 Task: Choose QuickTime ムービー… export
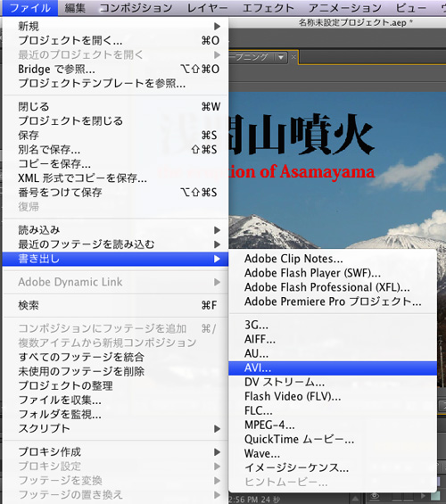click(x=333, y=439)
